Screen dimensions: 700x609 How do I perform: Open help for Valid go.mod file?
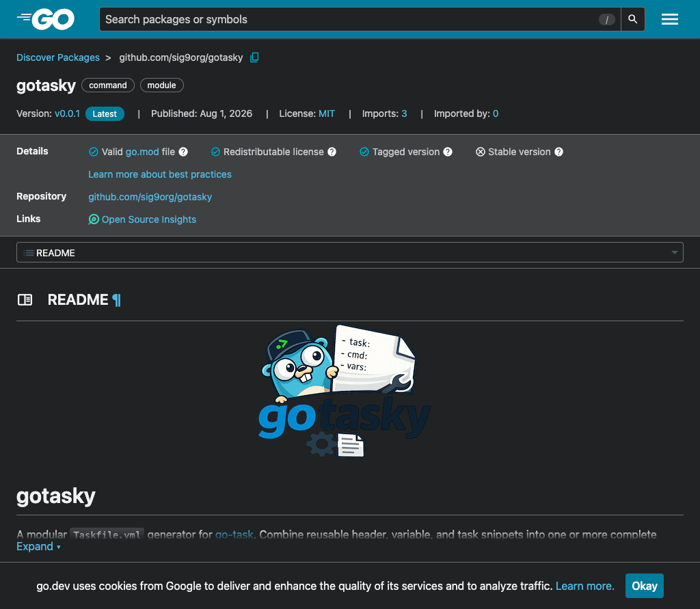coord(183,152)
